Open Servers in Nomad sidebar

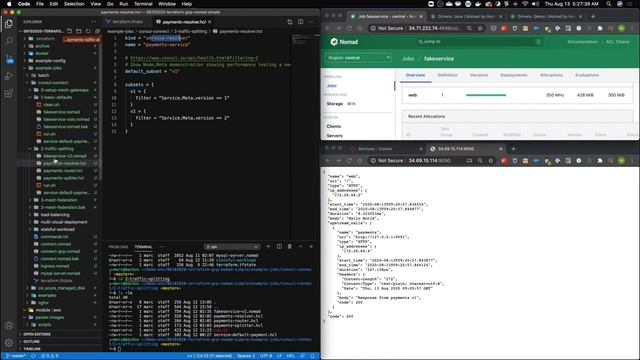[x=334, y=136]
